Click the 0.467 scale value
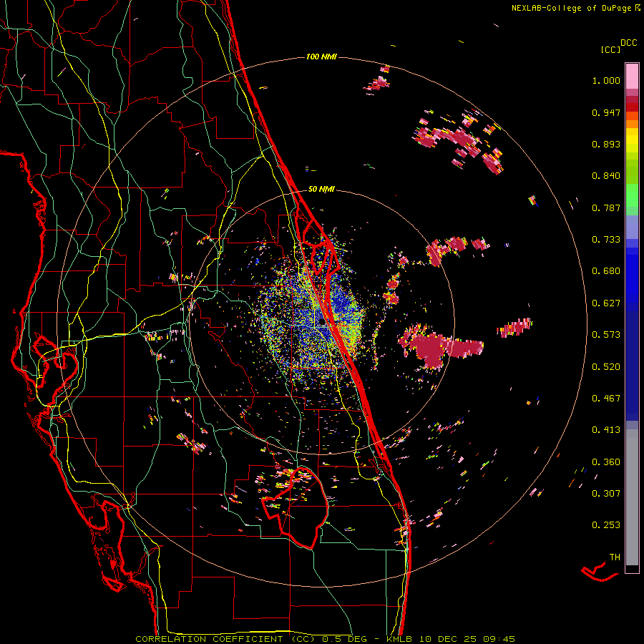644x644 pixels. [606, 399]
